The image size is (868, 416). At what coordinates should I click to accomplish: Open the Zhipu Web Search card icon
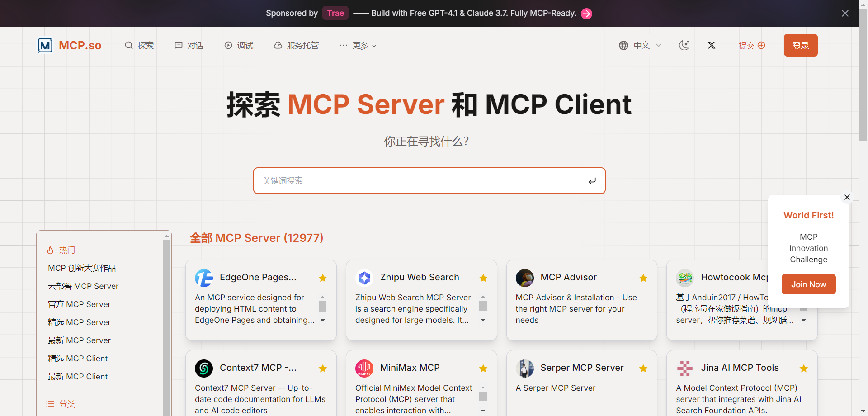click(x=364, y=278)
